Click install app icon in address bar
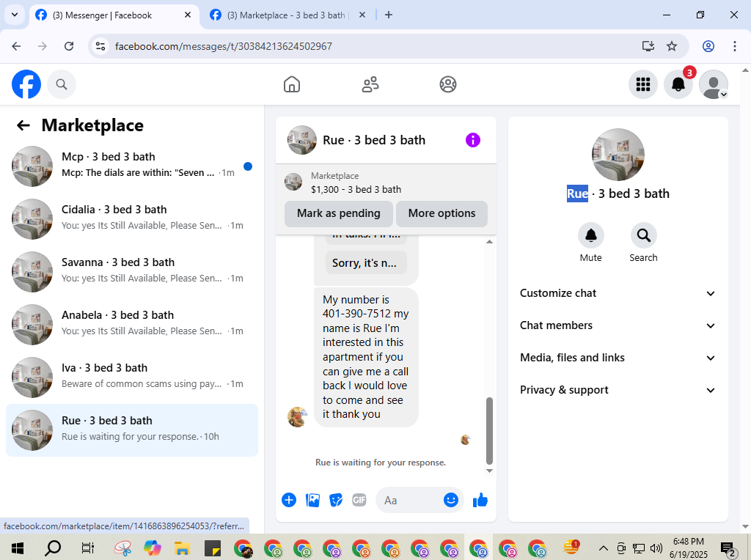The height and width of the screenshot is (560, 751). click(648, 46)
